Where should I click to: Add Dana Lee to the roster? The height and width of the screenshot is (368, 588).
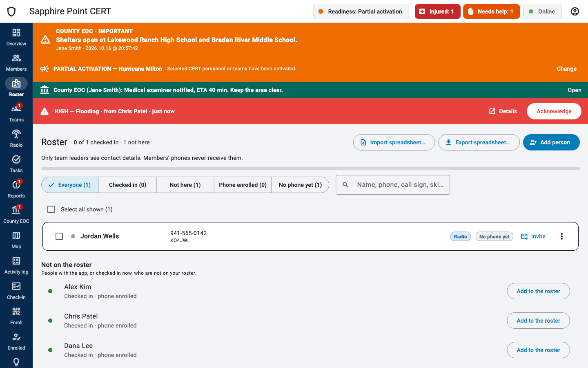point(538,350)
